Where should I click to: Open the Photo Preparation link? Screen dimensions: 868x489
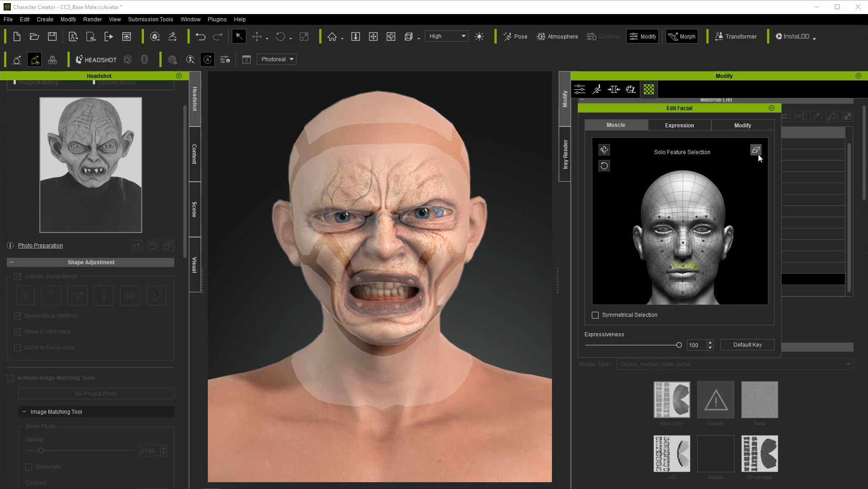(40, 246)
